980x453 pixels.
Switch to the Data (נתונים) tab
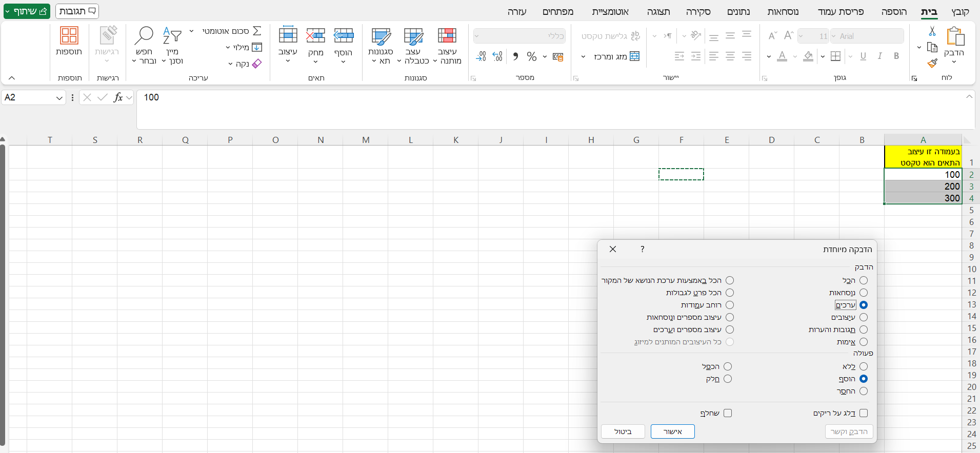(738, 12)
